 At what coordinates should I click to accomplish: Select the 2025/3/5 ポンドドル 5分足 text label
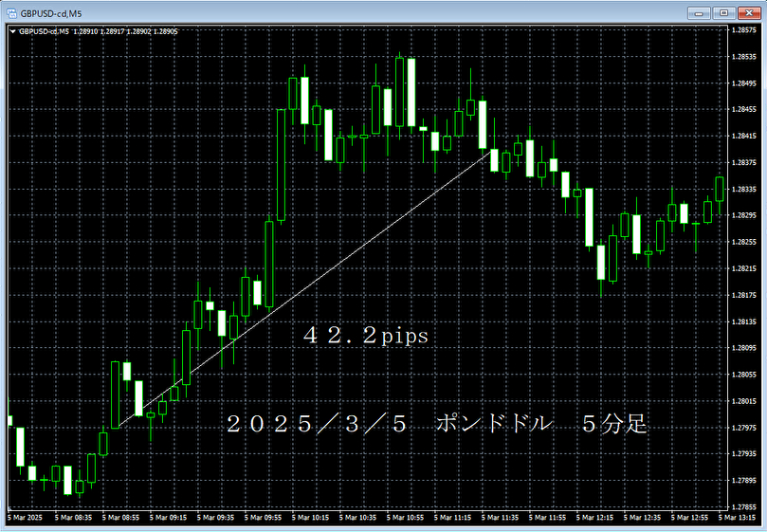(x=436, y=425)
